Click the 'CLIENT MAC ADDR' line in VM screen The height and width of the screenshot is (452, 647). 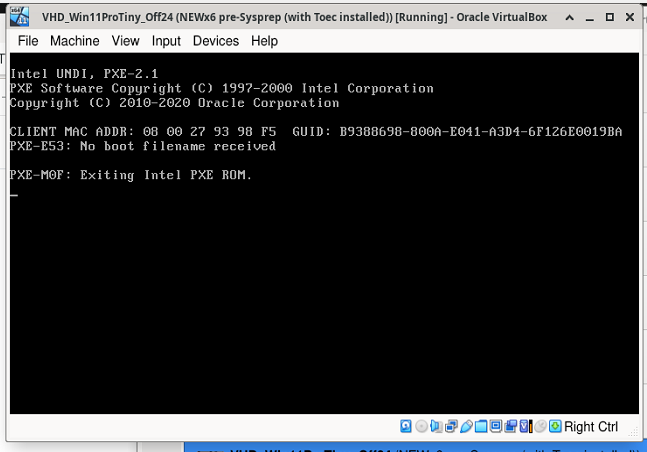coord(316,132)
